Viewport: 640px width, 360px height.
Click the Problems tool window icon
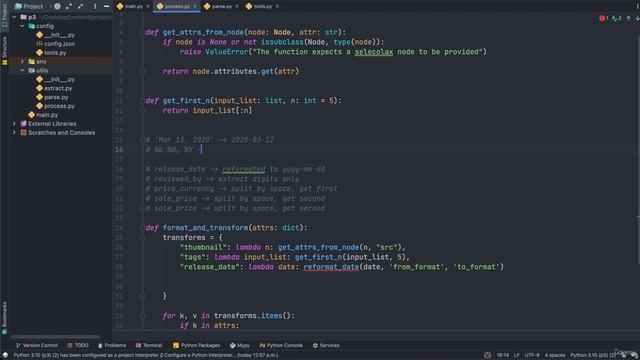100,345
